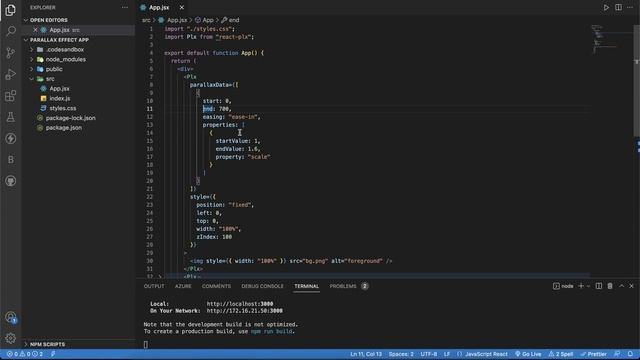Open notifications bell in status bar
This screenshot has width=640, height=360.
pos(630,354)
